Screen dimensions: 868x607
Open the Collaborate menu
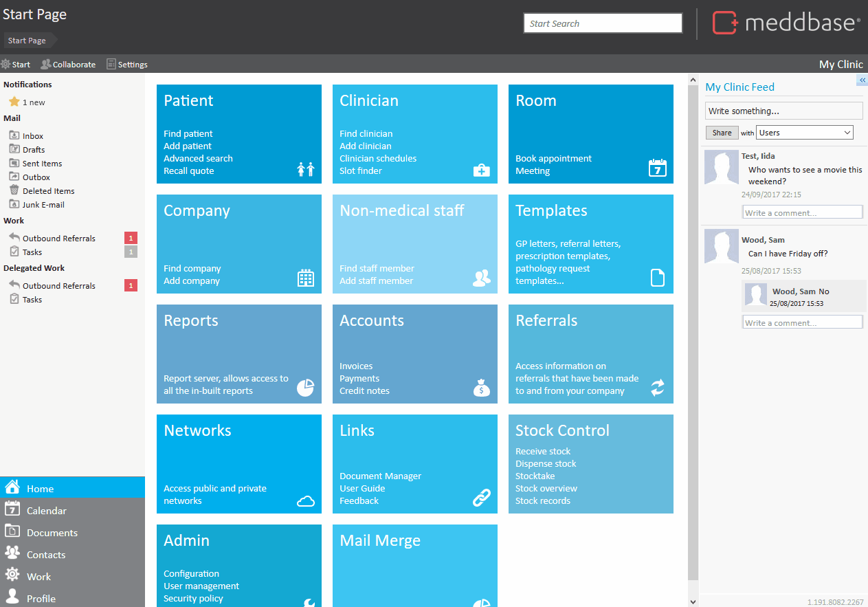[68, 64]
